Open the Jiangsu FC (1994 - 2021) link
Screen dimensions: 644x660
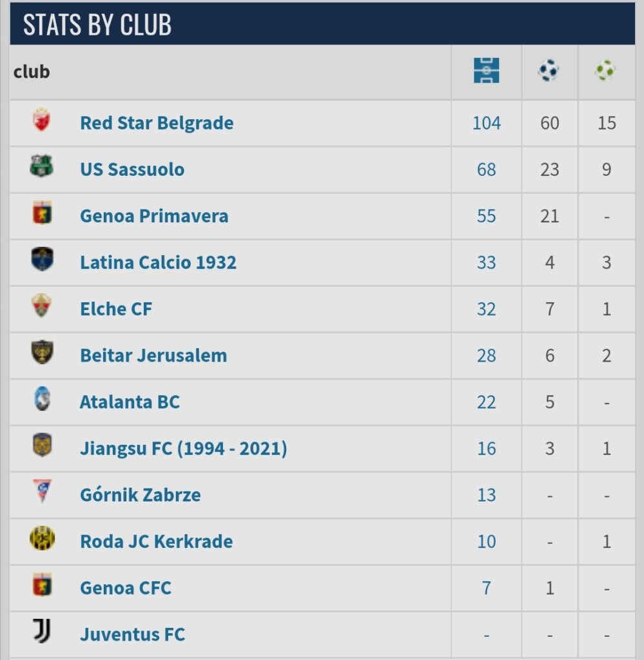(184, 449)
